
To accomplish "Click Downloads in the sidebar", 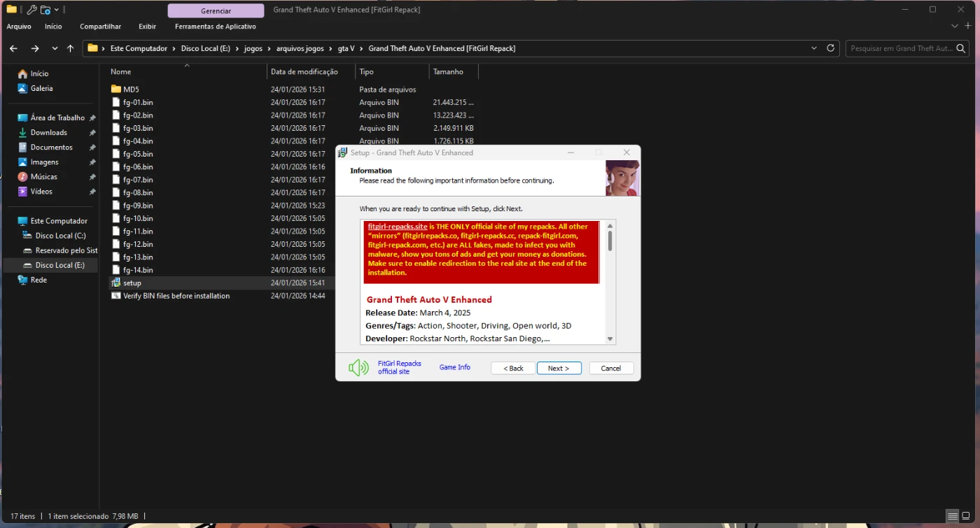I will tap(48, 133).
